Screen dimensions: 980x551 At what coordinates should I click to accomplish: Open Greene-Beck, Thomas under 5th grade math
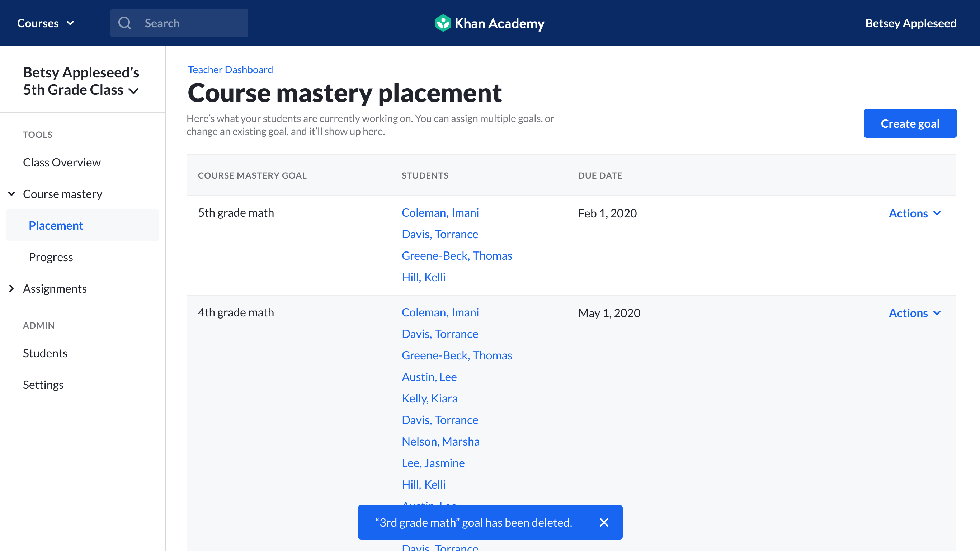[x=457, y=255]
